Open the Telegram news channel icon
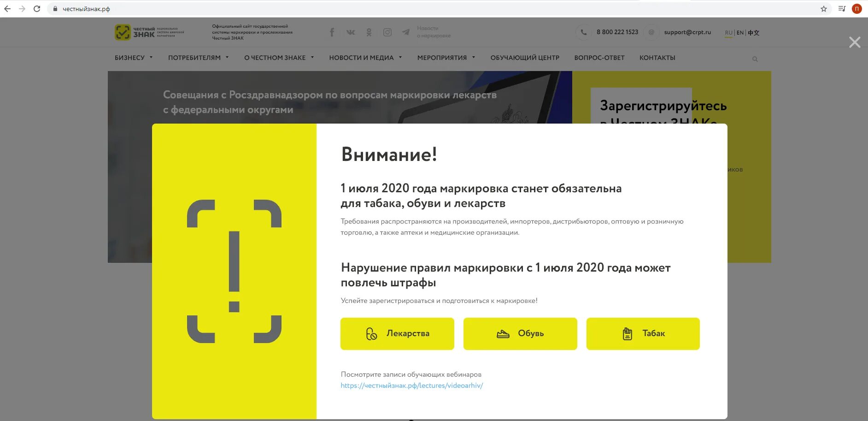Viewport: 868px width, 421px height. pyautogui.click(x=406, y=32)
